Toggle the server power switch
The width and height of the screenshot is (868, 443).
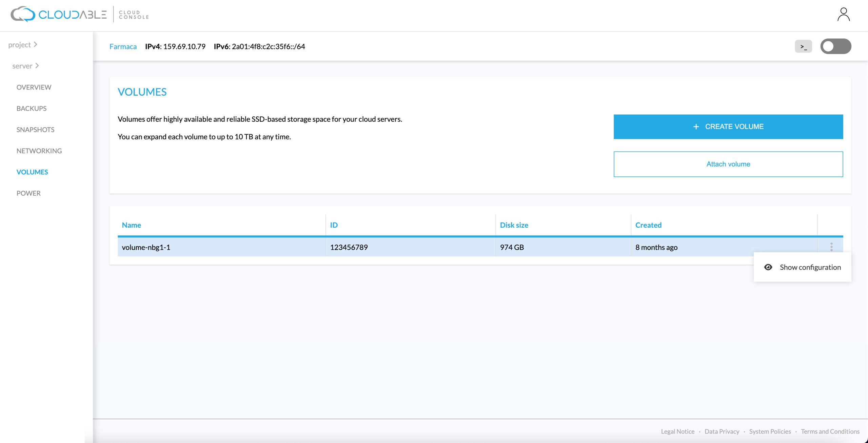click(835, 46)
